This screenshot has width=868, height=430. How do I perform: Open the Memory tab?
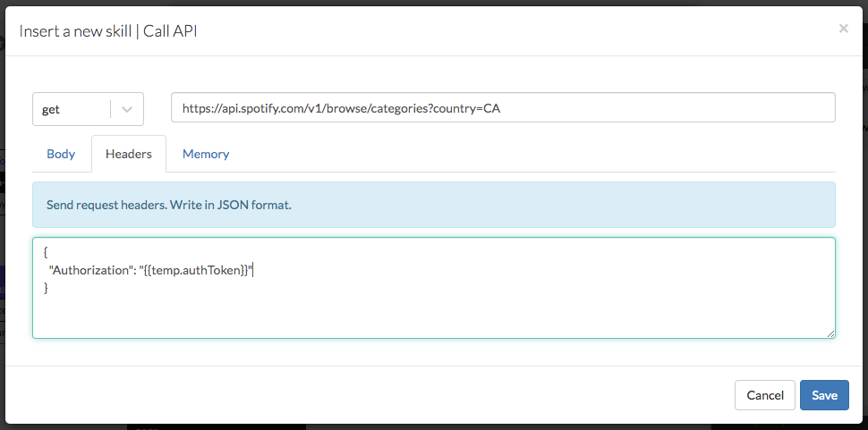(x=206, y=154)
